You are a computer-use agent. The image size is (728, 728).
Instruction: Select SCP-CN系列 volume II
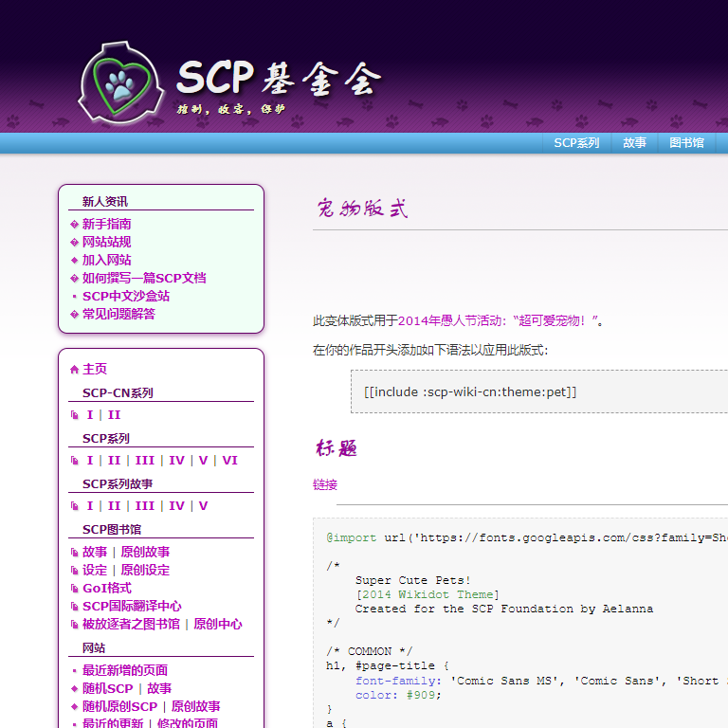coord(114,415)
